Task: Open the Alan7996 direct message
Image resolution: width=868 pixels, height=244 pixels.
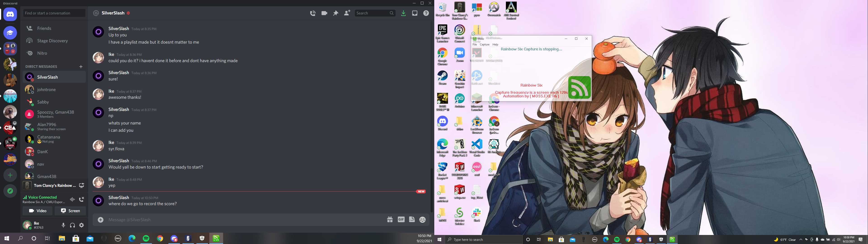Action: tap(54, 127)
